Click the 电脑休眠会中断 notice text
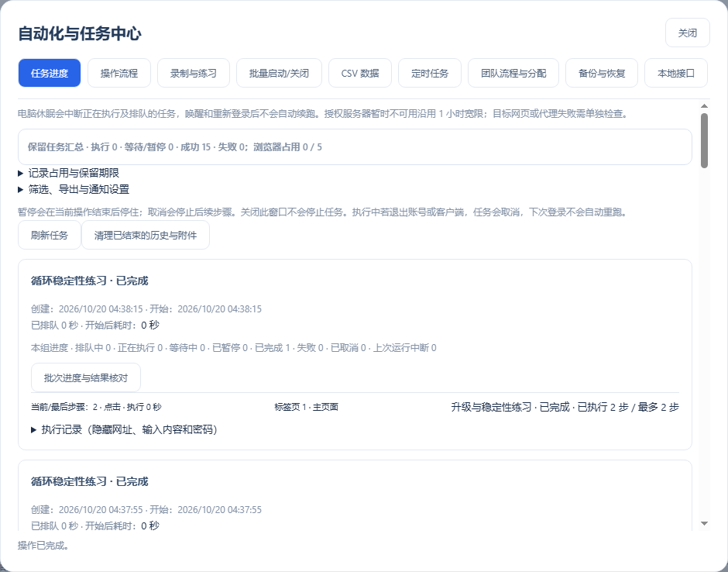Image resolution: width=728 pixels, height=572 pixels. tap(324, 113)
